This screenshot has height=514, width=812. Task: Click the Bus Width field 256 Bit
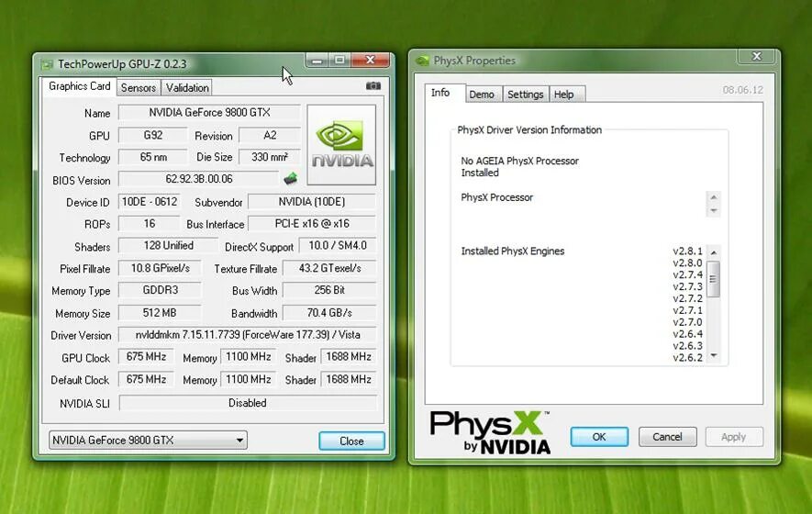pos(330,290)
